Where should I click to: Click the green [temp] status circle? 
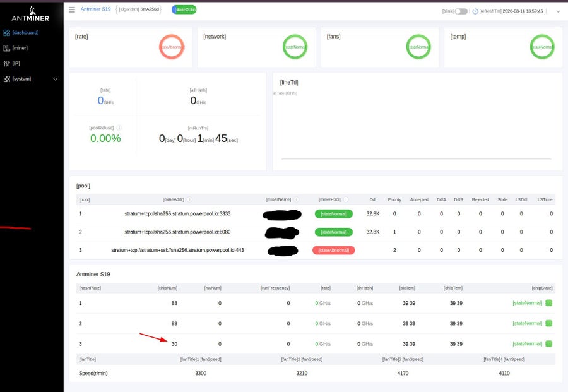pyautogui.click(x=542, y=47)
